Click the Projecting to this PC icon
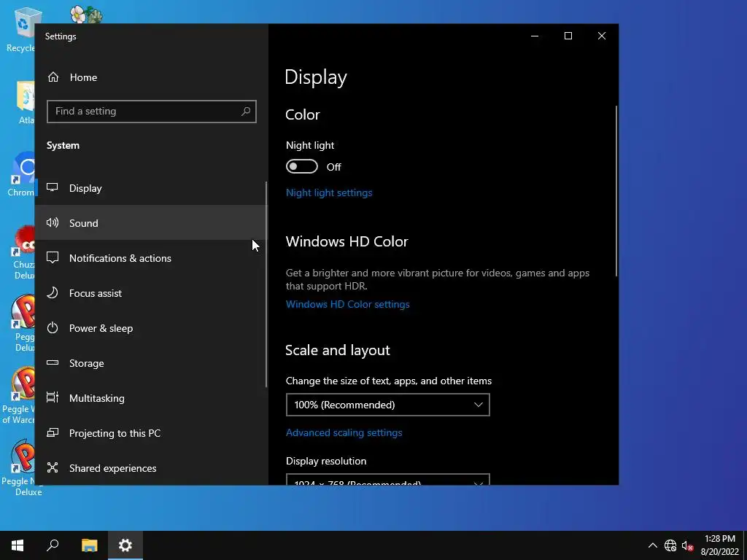 click(53, 433)
